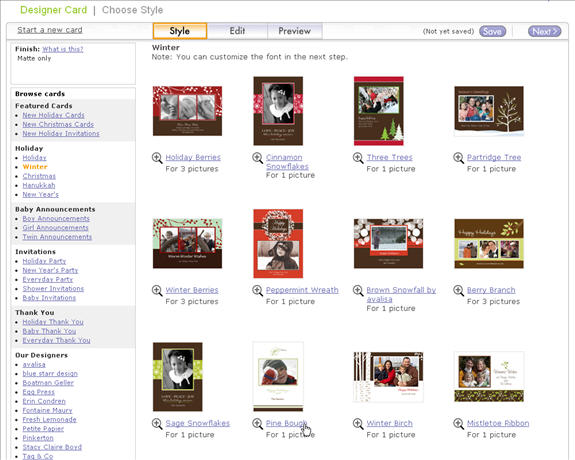Click magnifier beside Berry Branch
This screenshot has width=575, height=460.
click(458, 291)
